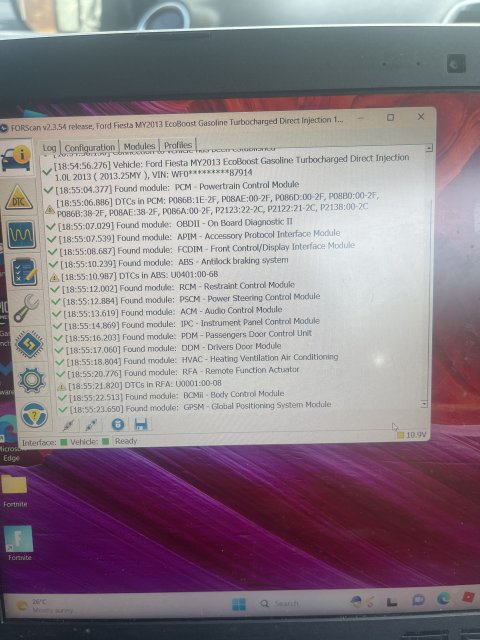
Task: Select the 'DTCs in PCM' warning log line
Action: click(212, 205)
